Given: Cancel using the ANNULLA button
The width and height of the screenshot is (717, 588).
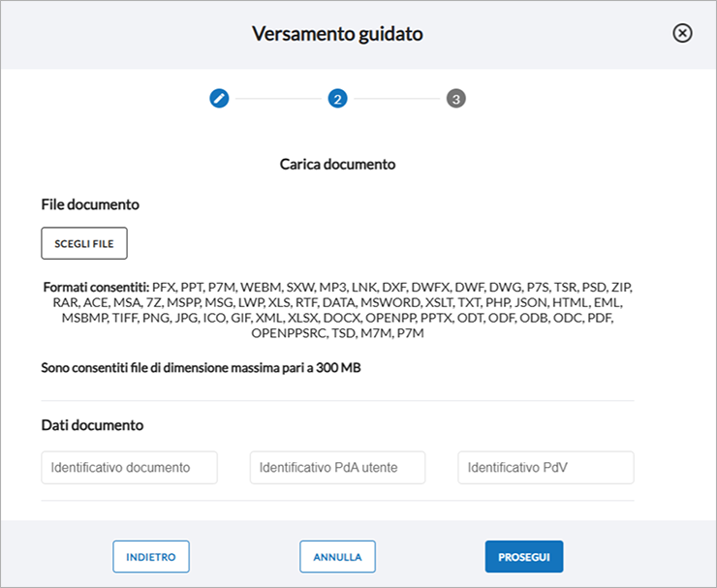Looking at the screenshot, I should click(337, 557).
